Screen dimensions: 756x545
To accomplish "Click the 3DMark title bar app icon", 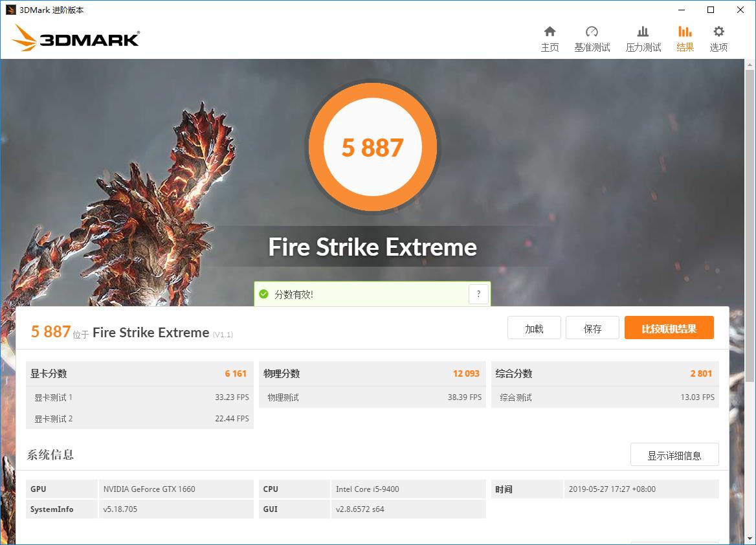I will (10, 10).
